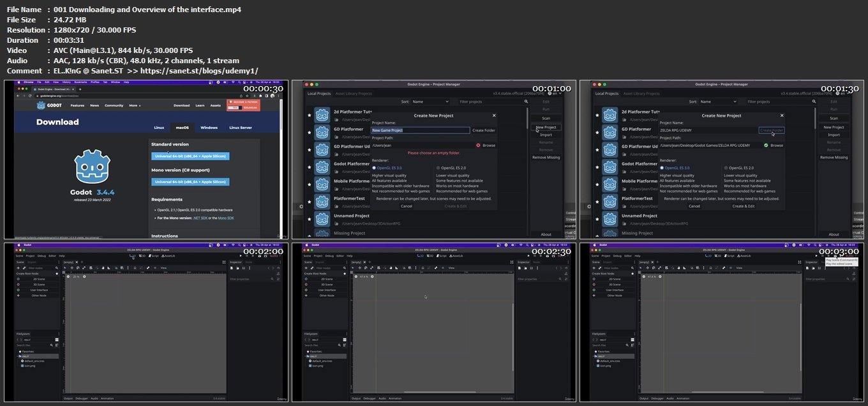Switch to Linux tab on Godot download page
Screen dimensions: 868x406
click(x=160, y=128)
